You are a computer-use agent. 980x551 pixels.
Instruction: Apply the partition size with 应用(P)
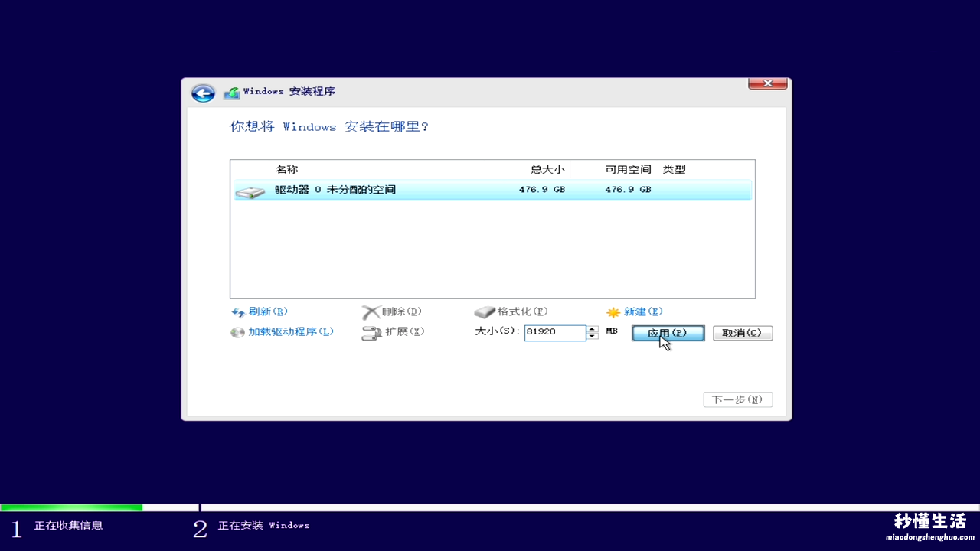[668, 334]
